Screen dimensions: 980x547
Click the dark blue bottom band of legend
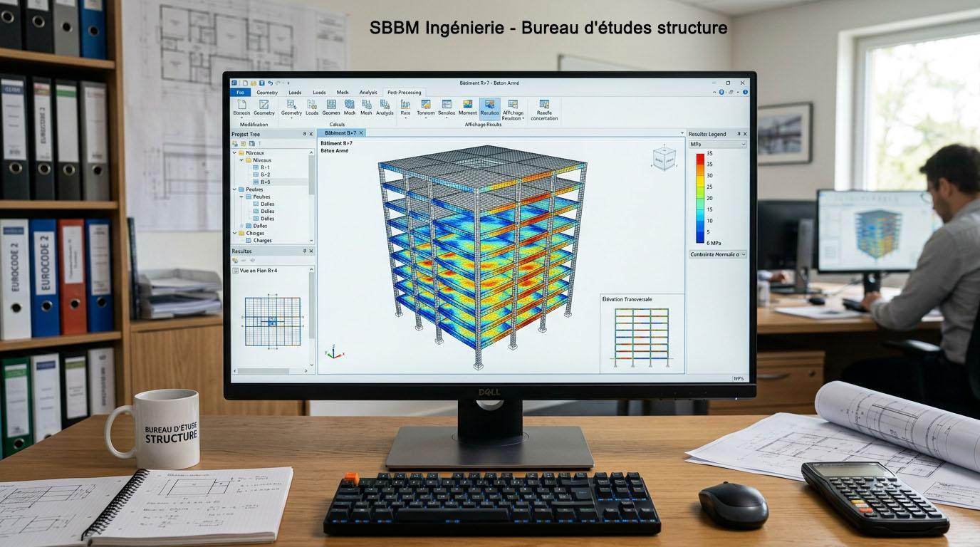[x=700, y=237]
